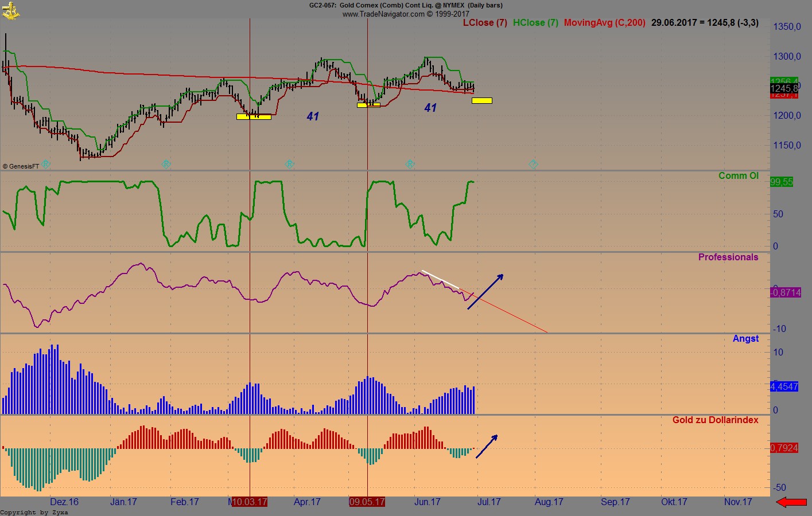Select the 10.03.17 date marker
Screen dimensions: 812x516
pyautogui.click(x=249, y=502)
